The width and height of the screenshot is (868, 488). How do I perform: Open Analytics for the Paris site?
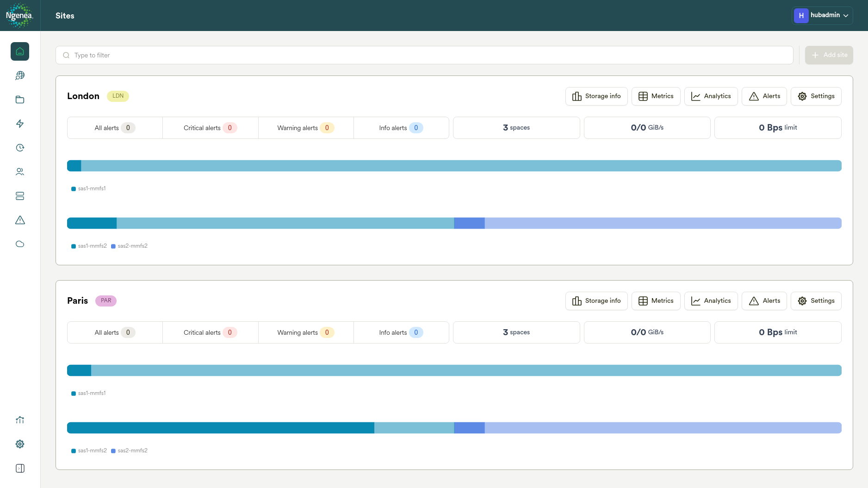pos(711,301)
